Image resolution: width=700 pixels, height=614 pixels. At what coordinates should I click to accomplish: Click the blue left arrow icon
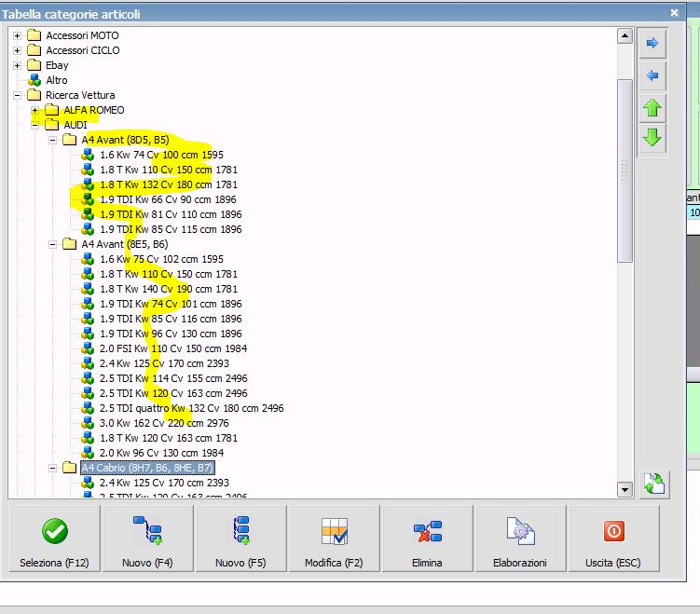click(652, 75)
